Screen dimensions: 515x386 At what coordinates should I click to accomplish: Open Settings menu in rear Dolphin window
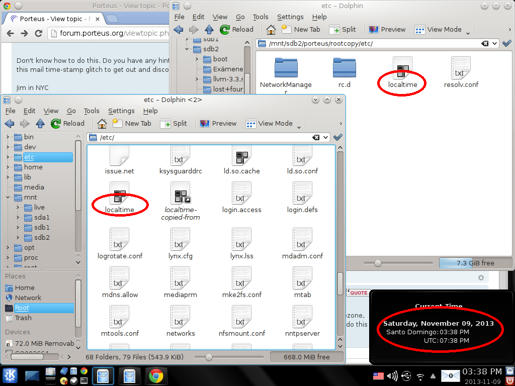click(290, 17)
